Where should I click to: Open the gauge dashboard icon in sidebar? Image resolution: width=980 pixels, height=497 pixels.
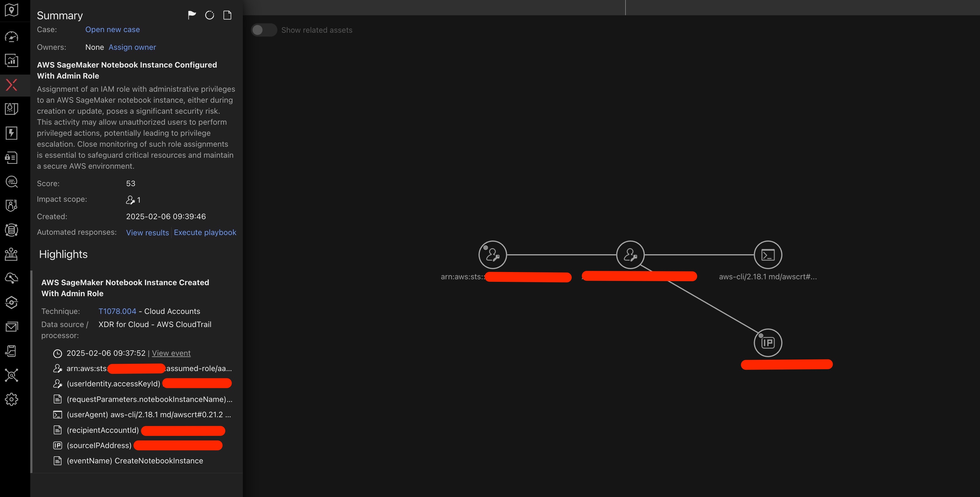11,37
